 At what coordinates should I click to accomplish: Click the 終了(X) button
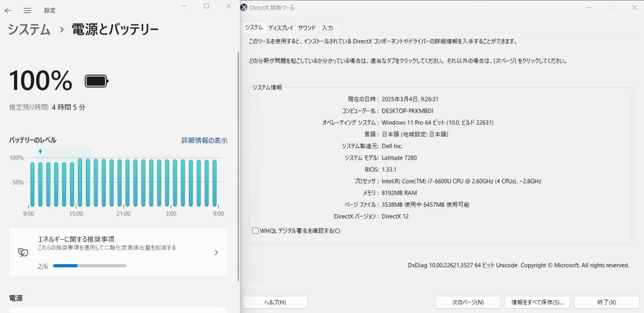[x=606, y=302]
